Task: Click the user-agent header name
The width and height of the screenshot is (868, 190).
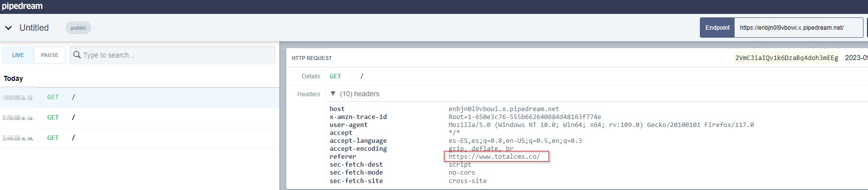Action: (348, 125)
